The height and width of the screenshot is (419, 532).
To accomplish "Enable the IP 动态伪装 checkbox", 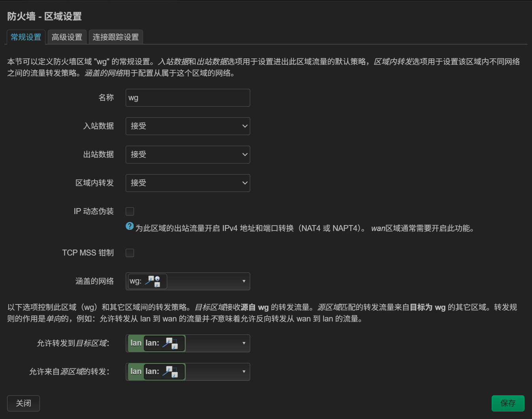I will [130, 211].
